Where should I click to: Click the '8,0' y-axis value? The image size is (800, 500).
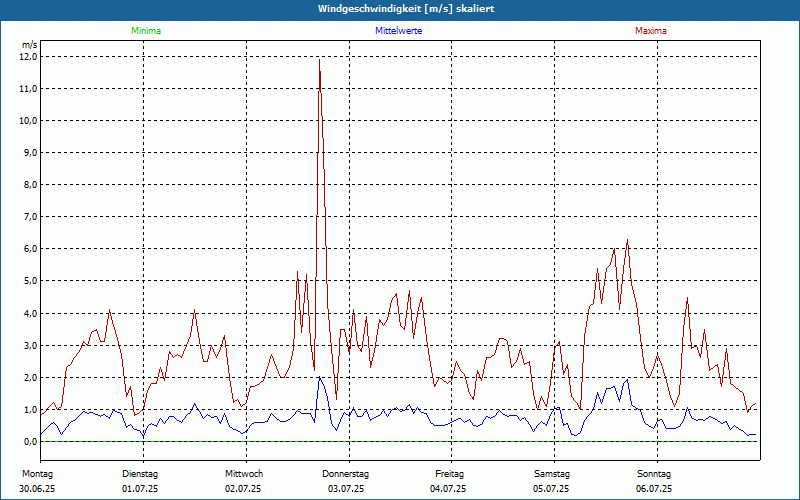click(x=31, y=185)
